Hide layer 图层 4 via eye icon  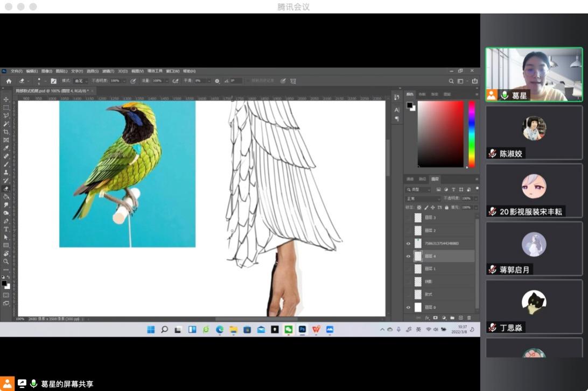coord(408,257)
